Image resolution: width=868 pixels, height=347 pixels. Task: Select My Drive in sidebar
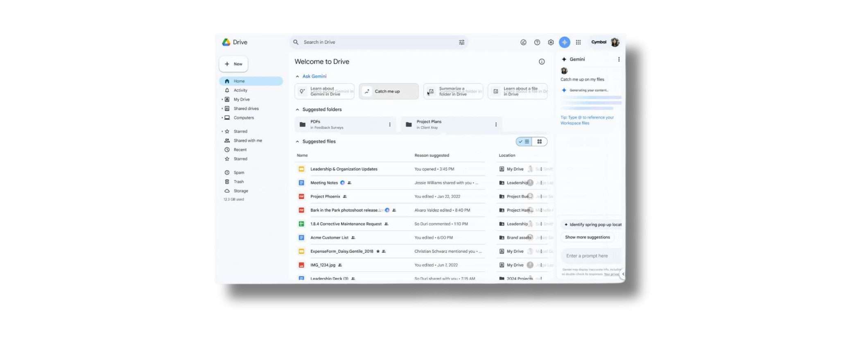[241, 99]
